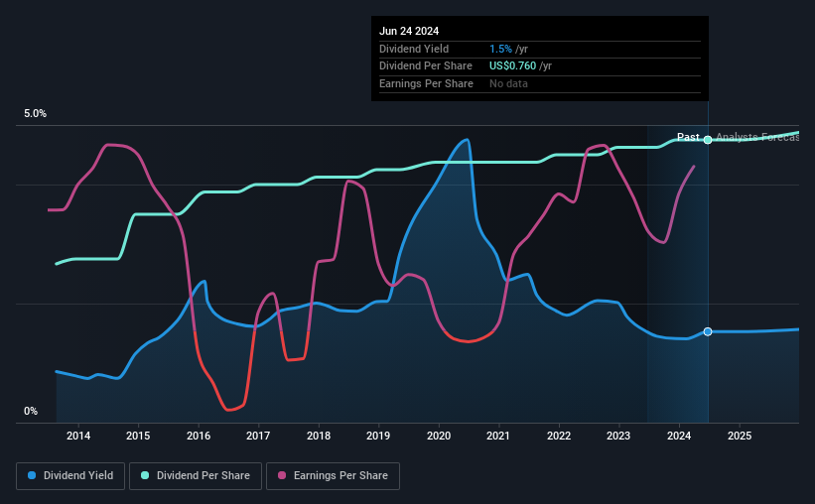Click the 2018 x-axis label
The image size is (815, 504).
[x=319, y=436]
